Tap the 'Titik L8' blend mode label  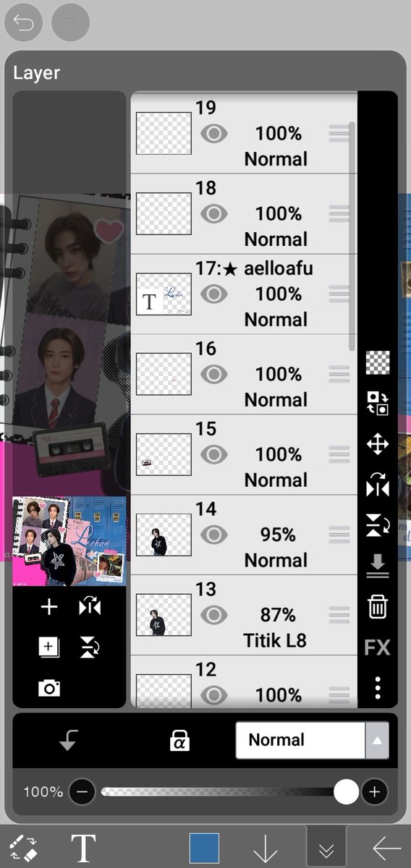pyautogui.click(x=275, y=640)
